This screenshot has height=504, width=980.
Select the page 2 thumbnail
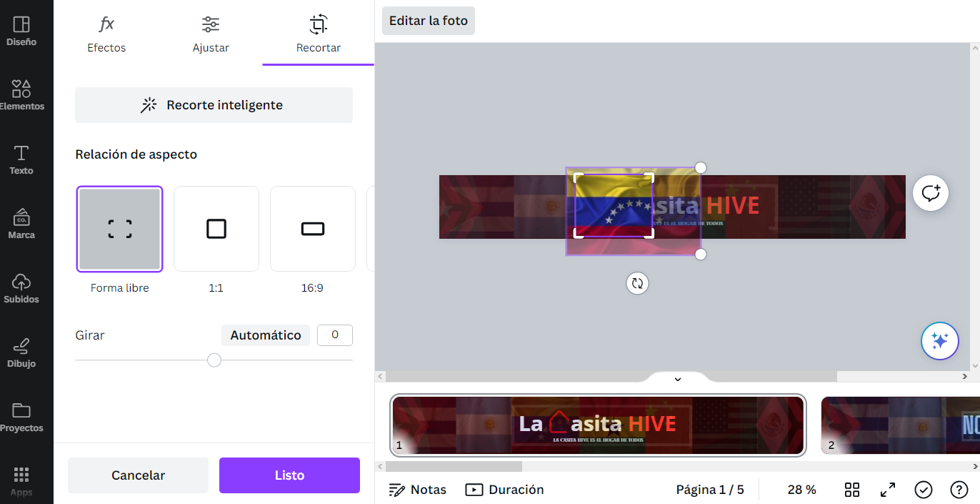pyautogui.click(x=901, y=425)
